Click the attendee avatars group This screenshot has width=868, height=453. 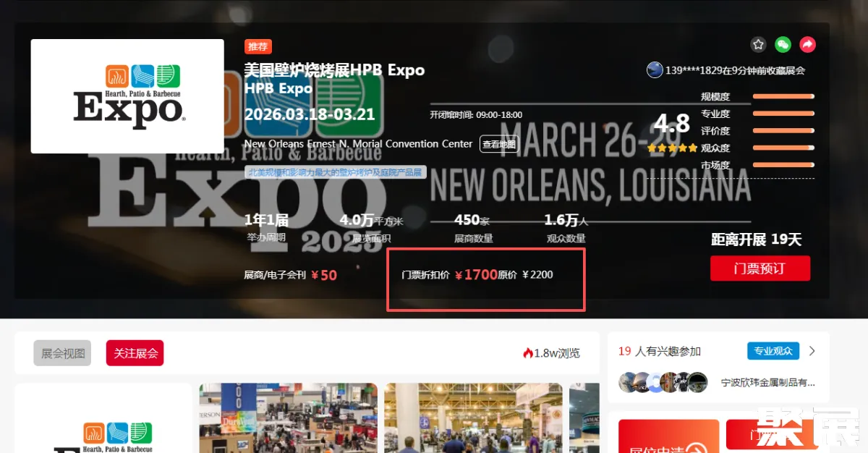coord(663,382)
